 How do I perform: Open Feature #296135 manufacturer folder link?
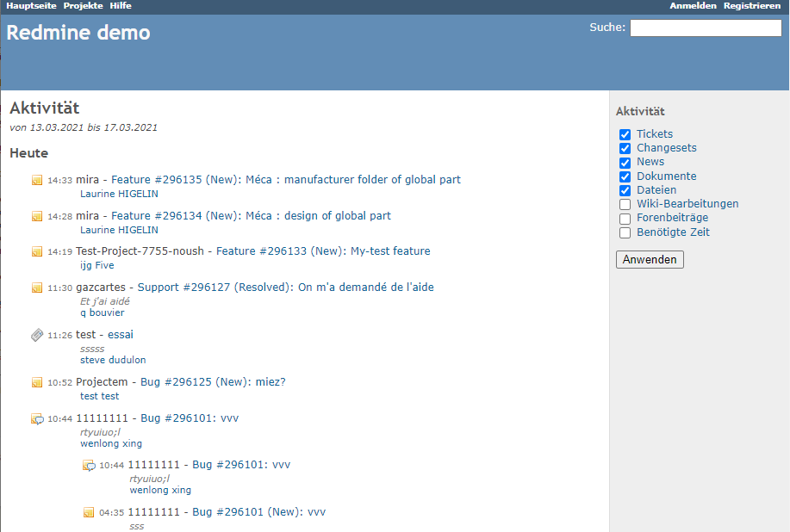(x=286, y=180)
